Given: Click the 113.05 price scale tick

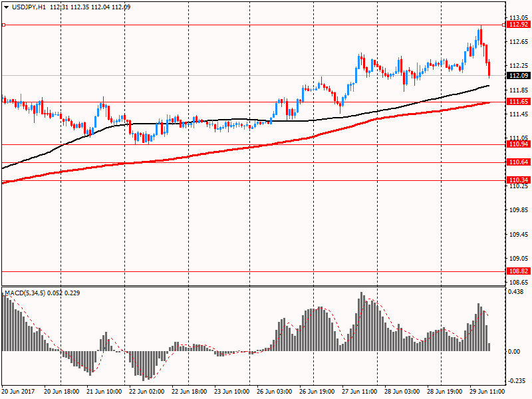Looking at the screenshot, I should [x=519, y=18].
